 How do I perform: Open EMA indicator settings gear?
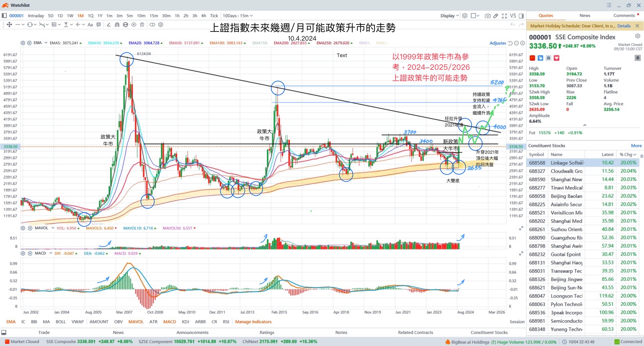(x=23, y=43)
